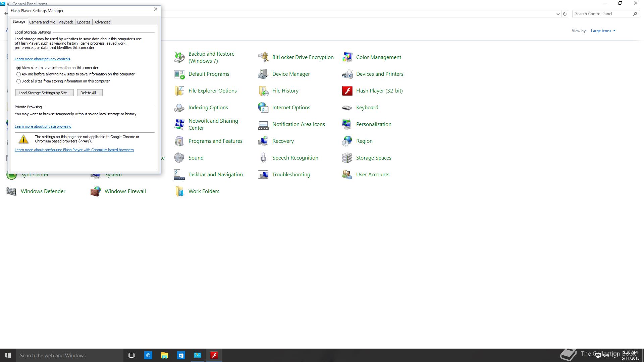Open the Personalization icon
This screenshot has height=362, width=644.
347,124
